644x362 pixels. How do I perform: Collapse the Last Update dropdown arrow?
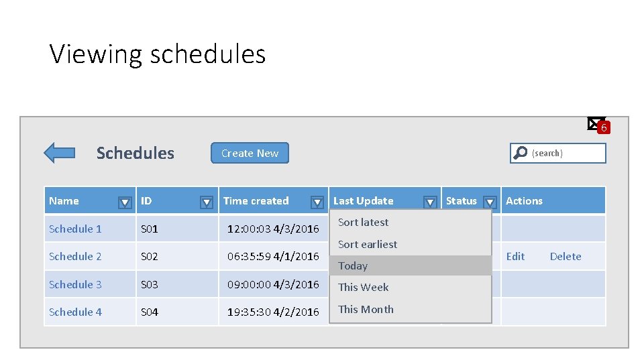430,202
